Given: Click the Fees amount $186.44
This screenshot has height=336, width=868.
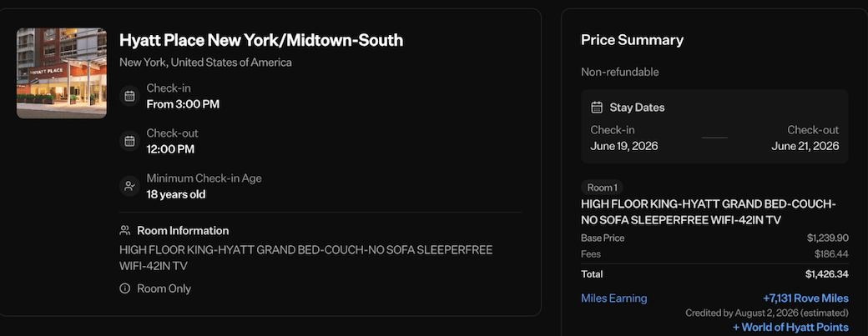Looking at the screenshot, I should tap(831, 253).
